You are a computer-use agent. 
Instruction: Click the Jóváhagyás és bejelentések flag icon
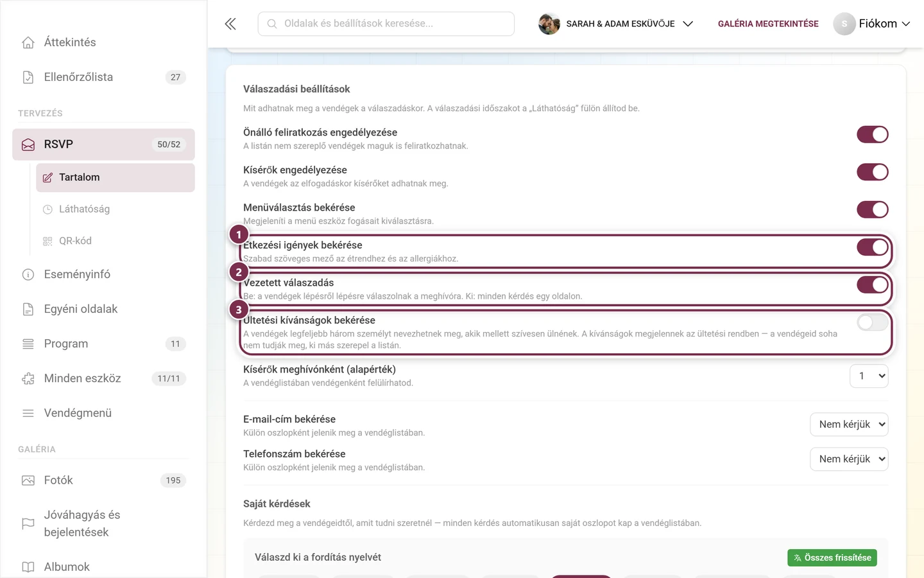(28, 523)
